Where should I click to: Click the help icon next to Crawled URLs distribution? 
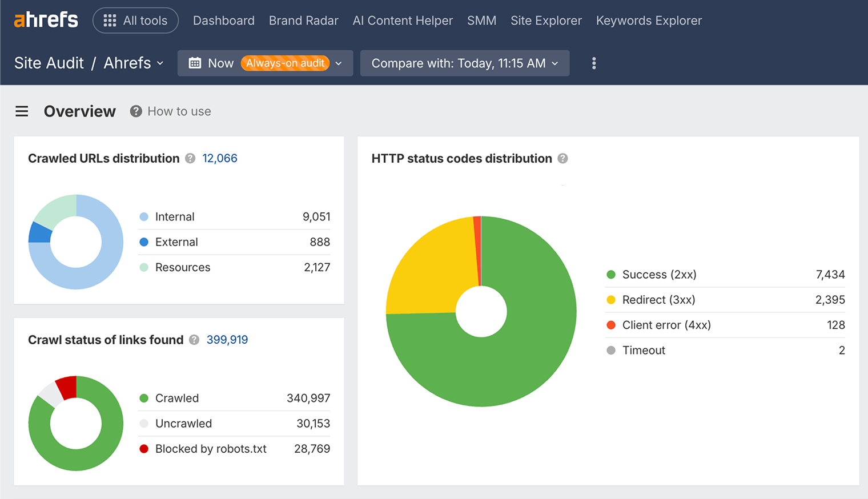pos(190,159)
